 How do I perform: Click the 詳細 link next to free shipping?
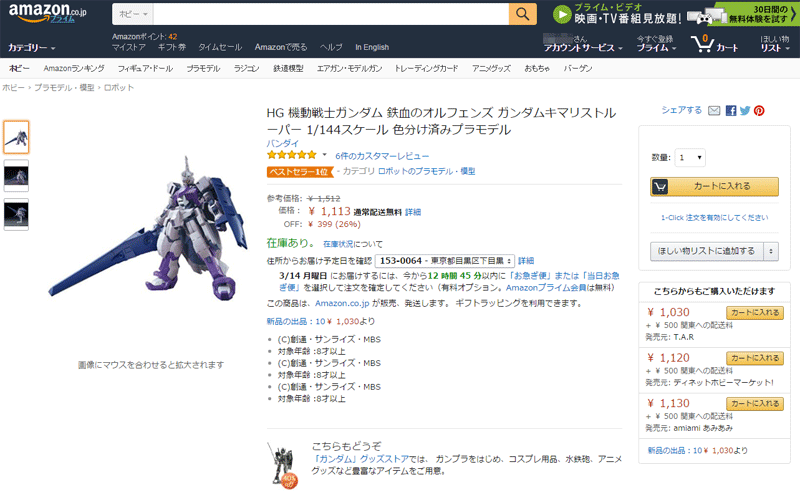[413, 212]
